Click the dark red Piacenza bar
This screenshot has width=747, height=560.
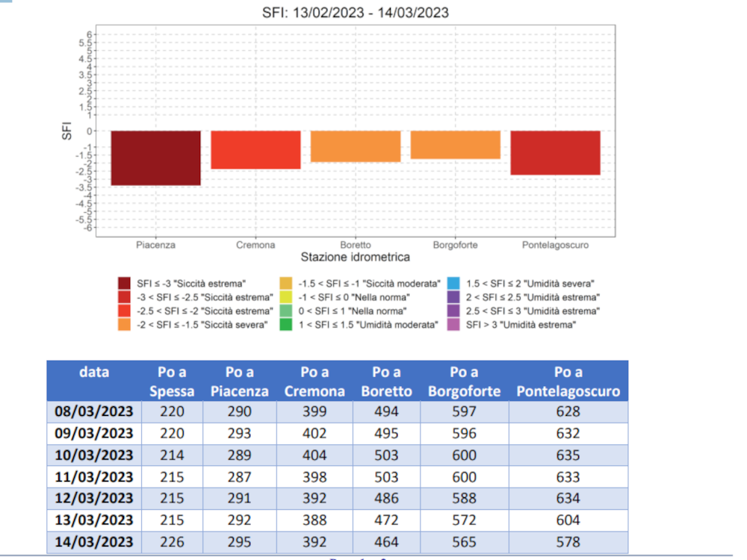tap(155, 158)
